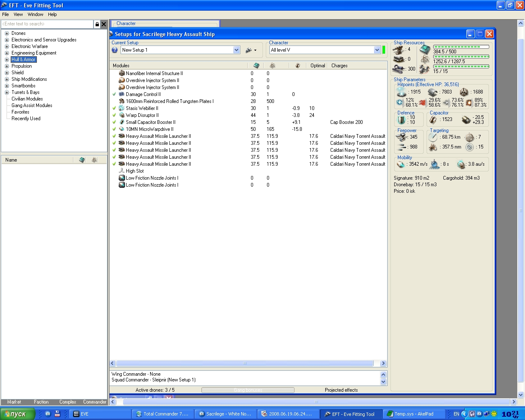Open the Window menu
Screen dimensions: 525x420
tap(35, 14)
